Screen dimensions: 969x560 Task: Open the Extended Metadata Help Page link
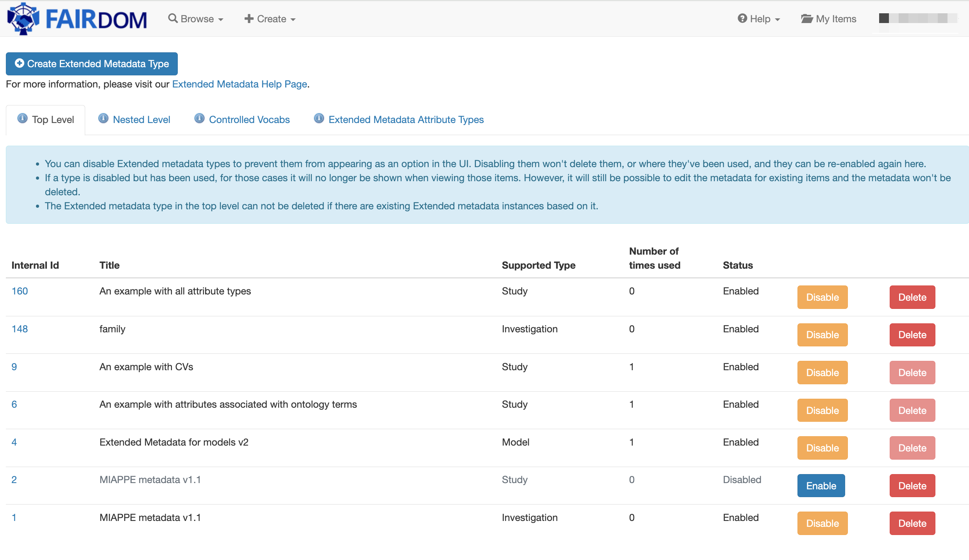pos(240,84)
